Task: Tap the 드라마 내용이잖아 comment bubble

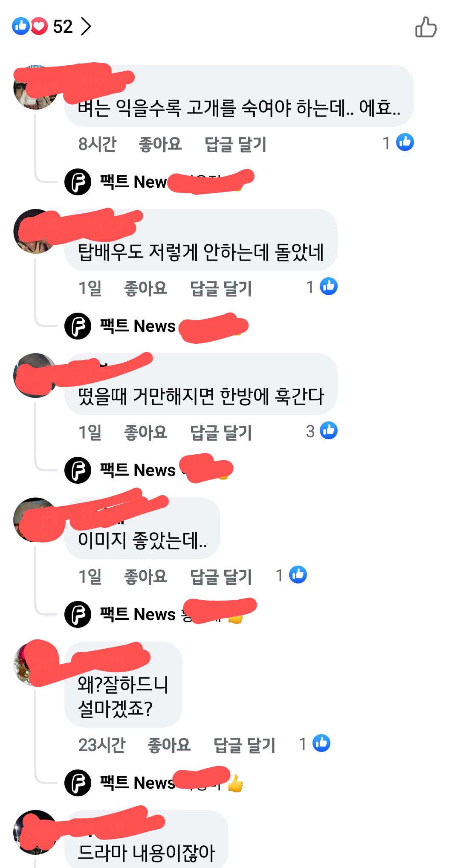Action: 146,839
